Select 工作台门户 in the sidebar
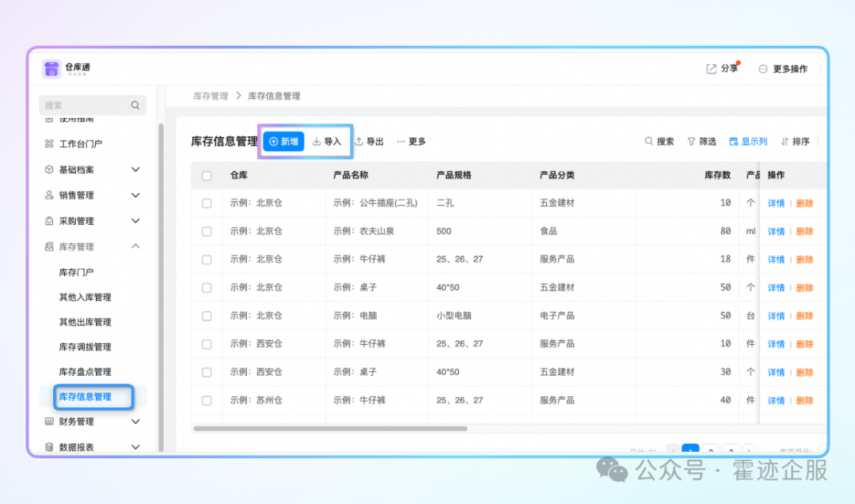Screen dimensions: 855x504 (x=80, y=144)
